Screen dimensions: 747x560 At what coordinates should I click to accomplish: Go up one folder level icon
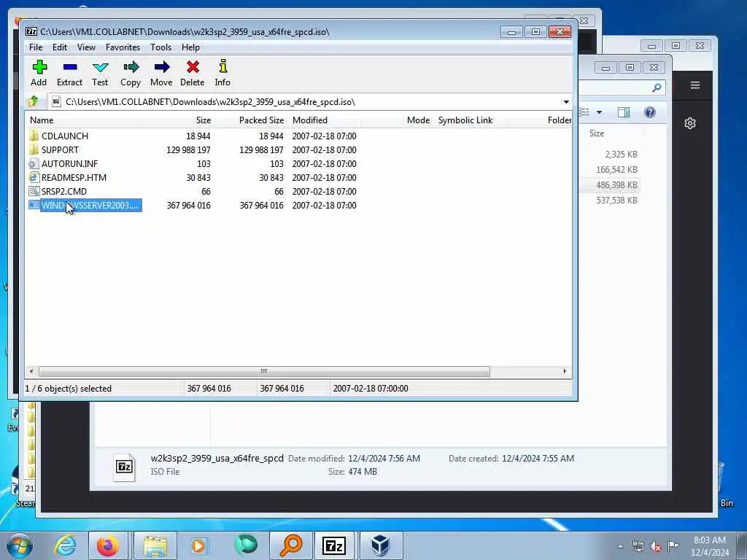tap(34, 101)
